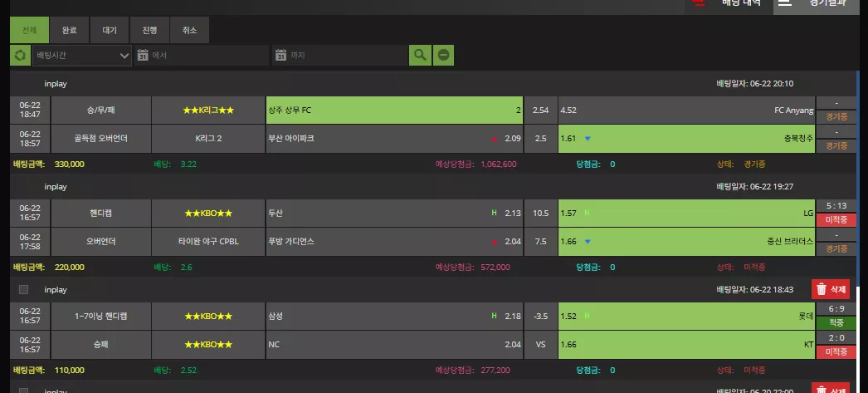Select the 전체 tab
Viewport: 868px width, 393px height.
pyautogui.click(x=29, y=31)
